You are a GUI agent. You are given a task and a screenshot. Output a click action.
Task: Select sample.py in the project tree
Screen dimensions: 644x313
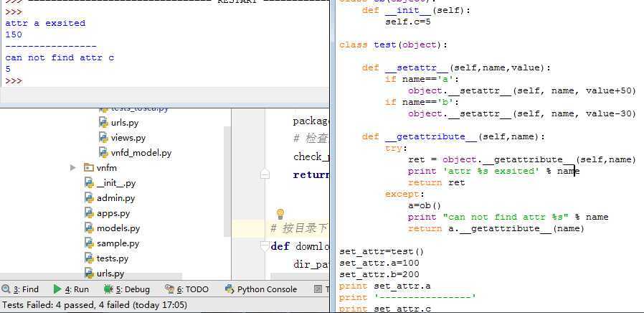click(118, 243)
